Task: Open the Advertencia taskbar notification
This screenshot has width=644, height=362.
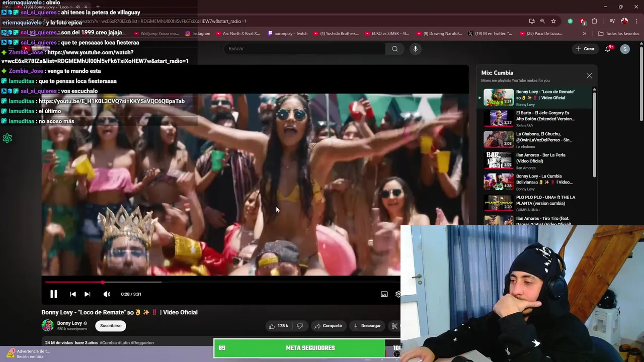Action: coord(29,353)
